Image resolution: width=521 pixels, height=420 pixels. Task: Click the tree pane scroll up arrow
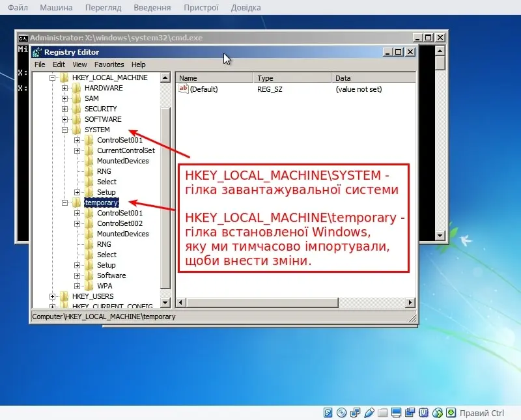[x=165, y=77]
